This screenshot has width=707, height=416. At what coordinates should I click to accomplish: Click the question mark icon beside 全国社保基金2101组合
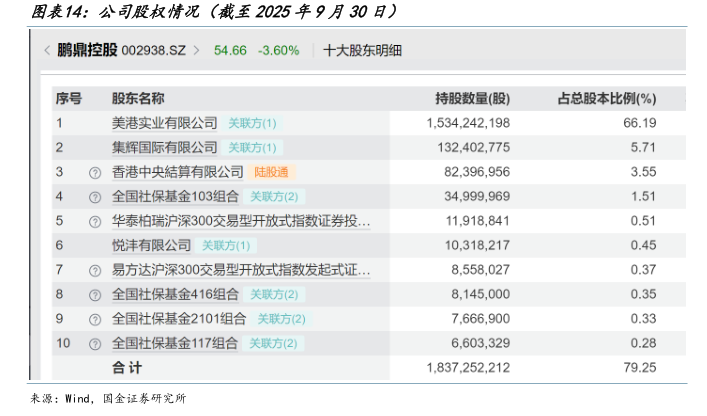(95, 319)
